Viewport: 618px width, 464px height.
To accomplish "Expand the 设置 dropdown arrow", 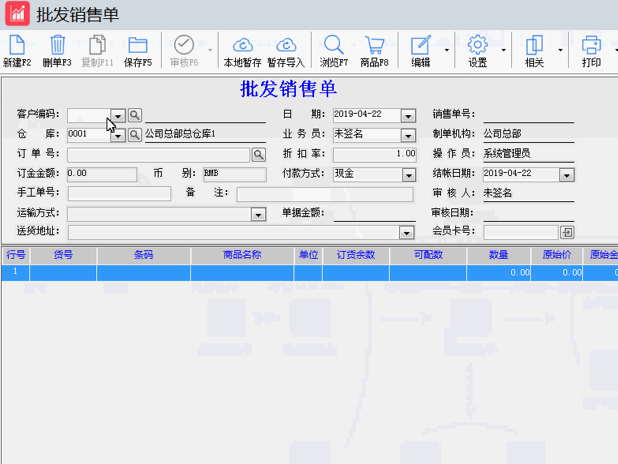I will (x=504, y=50).
